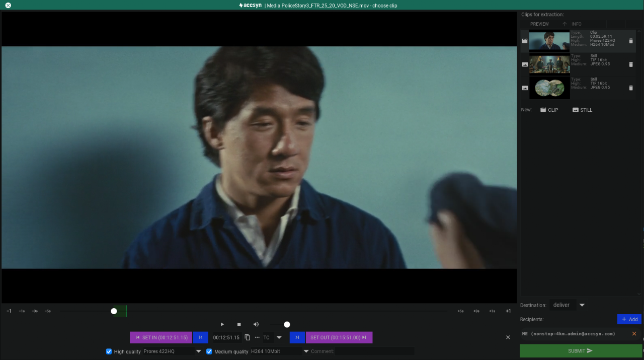The height and width of the screenshot is (360, 644).
Task: Add a new STILL for extraction
Action: [x=582, y=110]
